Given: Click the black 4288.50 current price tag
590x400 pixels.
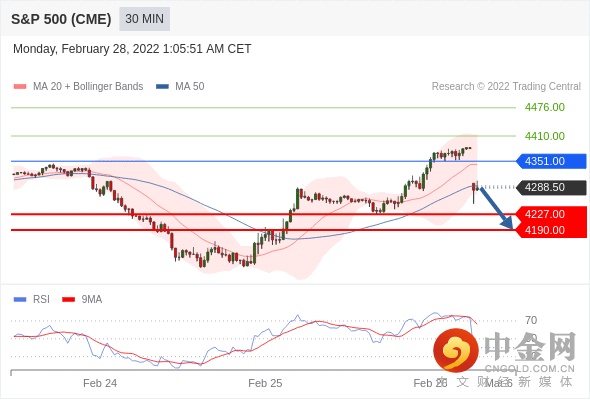Looking at the screenshot, I should pos(551,187).
